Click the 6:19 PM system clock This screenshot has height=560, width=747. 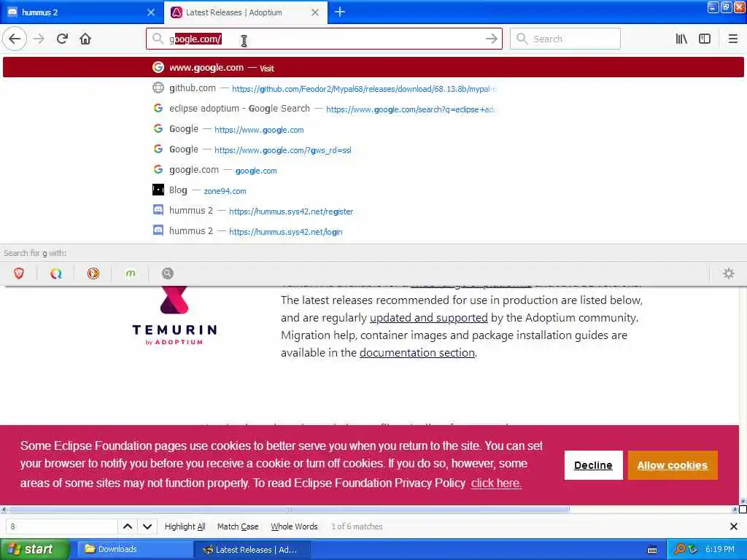click(x=720, y=550)
